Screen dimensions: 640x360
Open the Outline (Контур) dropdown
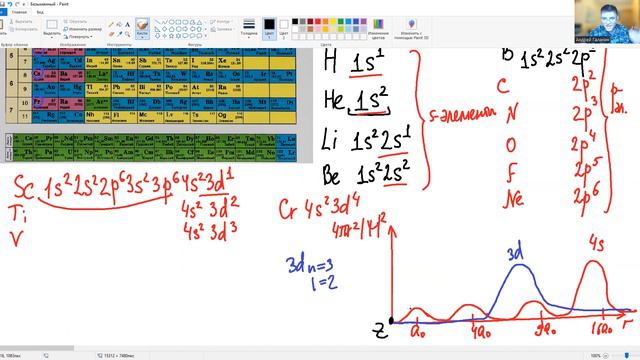221,22
